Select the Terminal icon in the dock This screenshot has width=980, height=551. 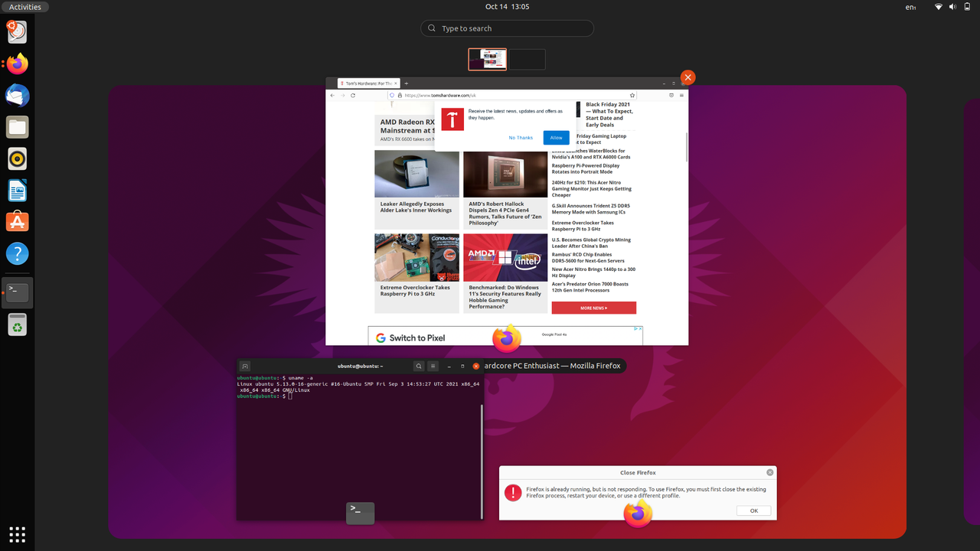click(x=17, y=292)
